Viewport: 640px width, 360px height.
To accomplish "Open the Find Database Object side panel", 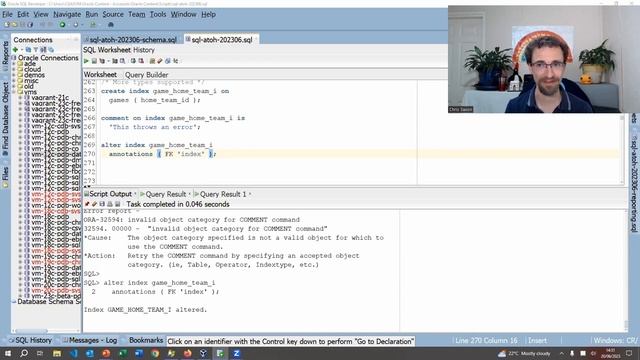I will coord(5,119).
